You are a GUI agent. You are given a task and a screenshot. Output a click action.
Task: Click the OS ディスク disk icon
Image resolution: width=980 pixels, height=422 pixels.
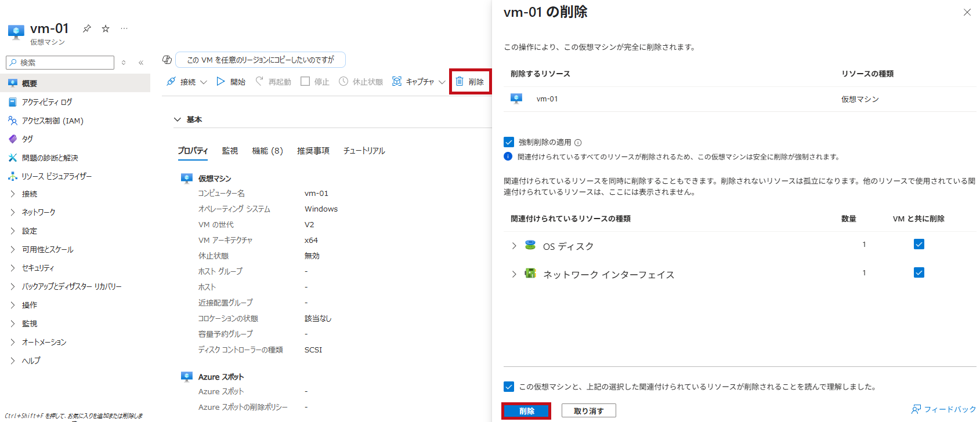pos(530,245)
